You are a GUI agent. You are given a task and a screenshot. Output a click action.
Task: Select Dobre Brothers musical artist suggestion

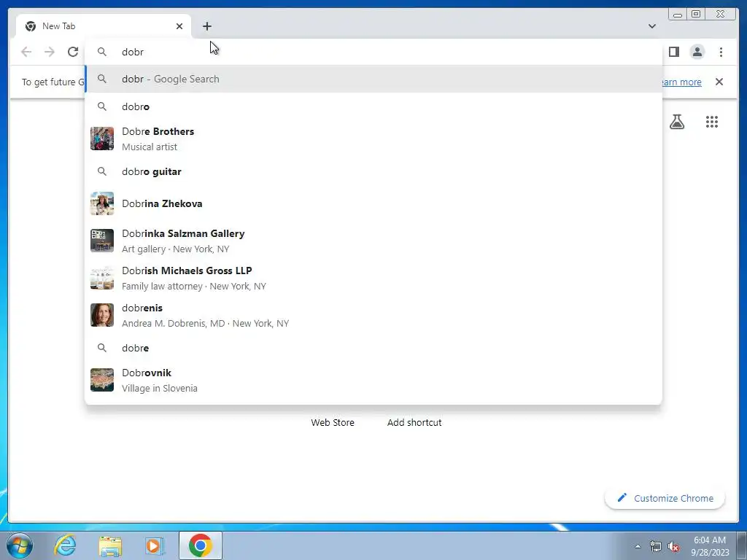(x=373, y=139)
